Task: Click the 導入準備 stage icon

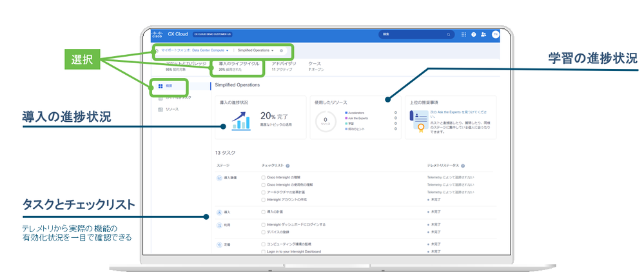Action: 219,177
